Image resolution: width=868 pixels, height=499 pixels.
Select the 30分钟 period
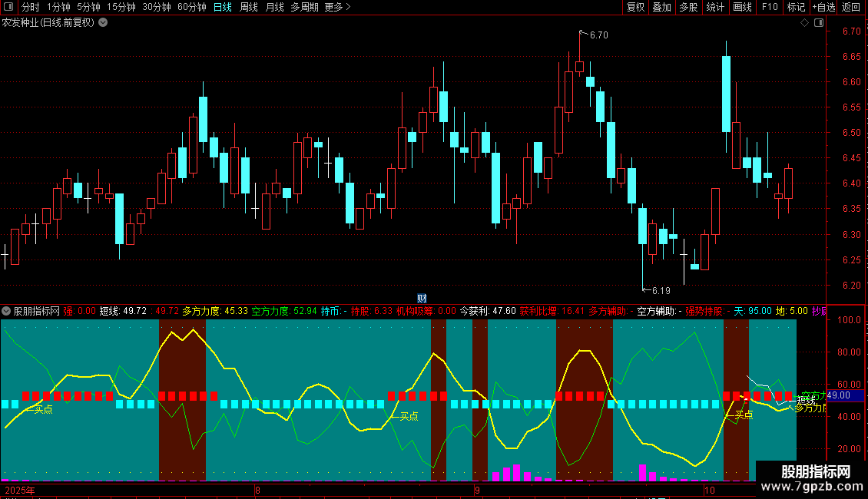point(157,7)
